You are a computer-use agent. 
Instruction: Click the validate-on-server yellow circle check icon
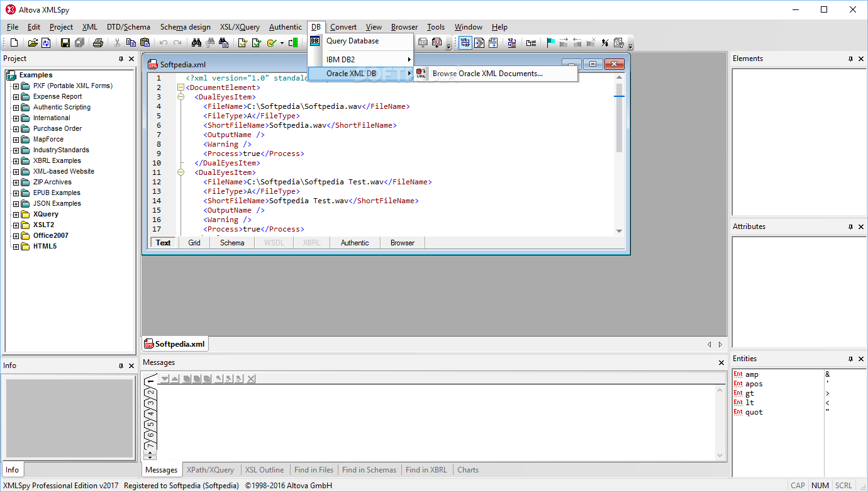coord(271,43)
